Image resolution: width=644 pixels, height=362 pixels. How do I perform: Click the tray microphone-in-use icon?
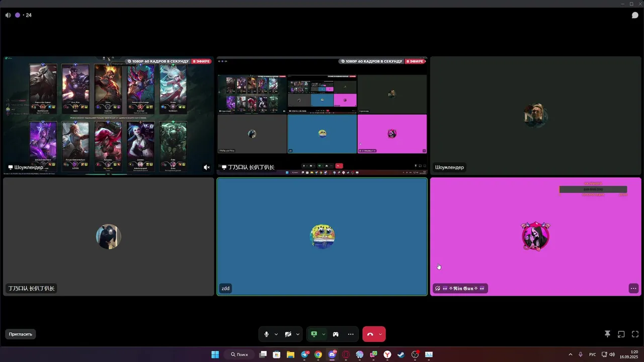(581, 354)
